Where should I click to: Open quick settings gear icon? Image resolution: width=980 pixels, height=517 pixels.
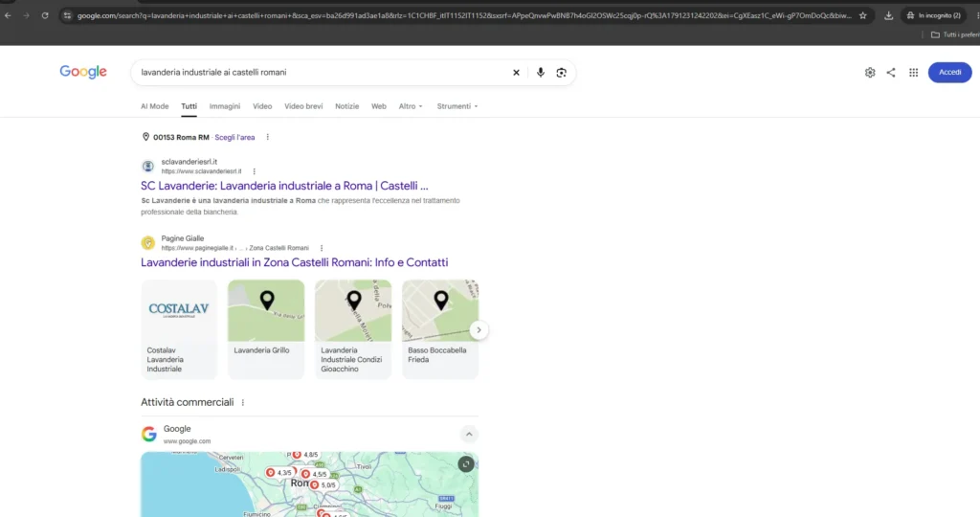point(870,73)
